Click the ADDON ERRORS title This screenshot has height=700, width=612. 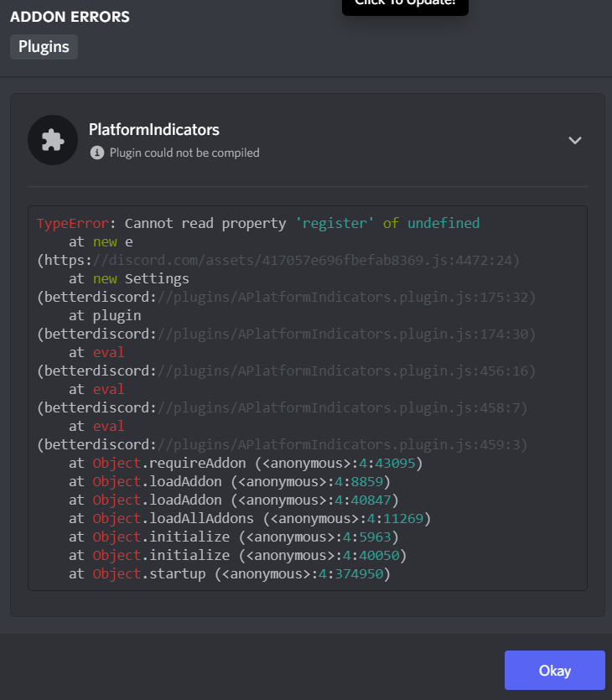click(70, 16)
